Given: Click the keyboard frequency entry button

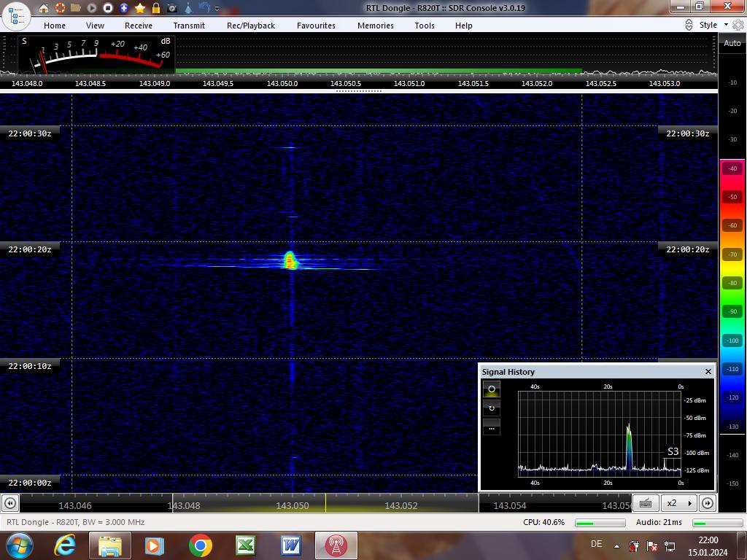Looking at the screenshot, I should (x=646, y=503).
